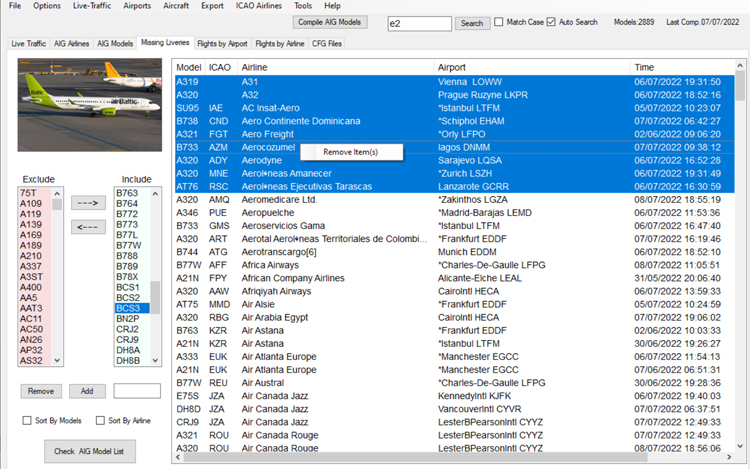Select CRJ9 in the Include list
The height and width of the screenshot is (469, 750).
tap(132, 339)
